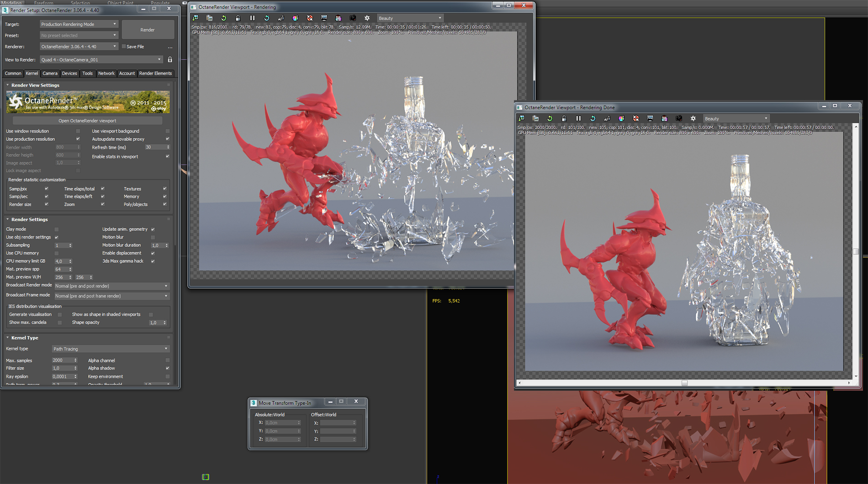Click the green refresh arrow in the Rendering viewport
Screen dimensions: 868x484
point(224,18)
